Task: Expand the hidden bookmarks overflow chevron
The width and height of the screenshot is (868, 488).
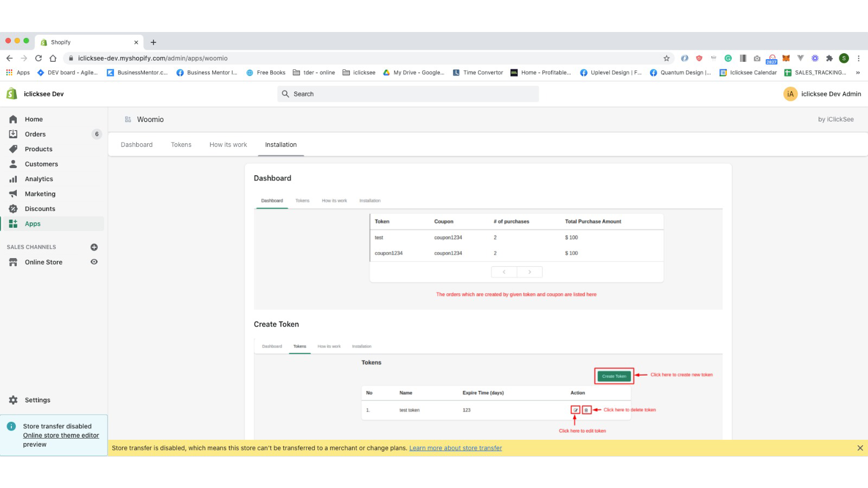Action: (858, 73)
